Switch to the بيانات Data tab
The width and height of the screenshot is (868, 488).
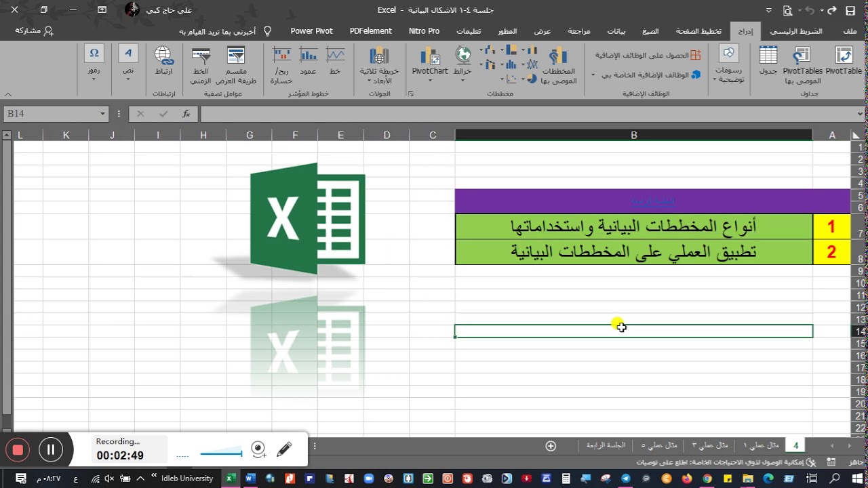616,31
